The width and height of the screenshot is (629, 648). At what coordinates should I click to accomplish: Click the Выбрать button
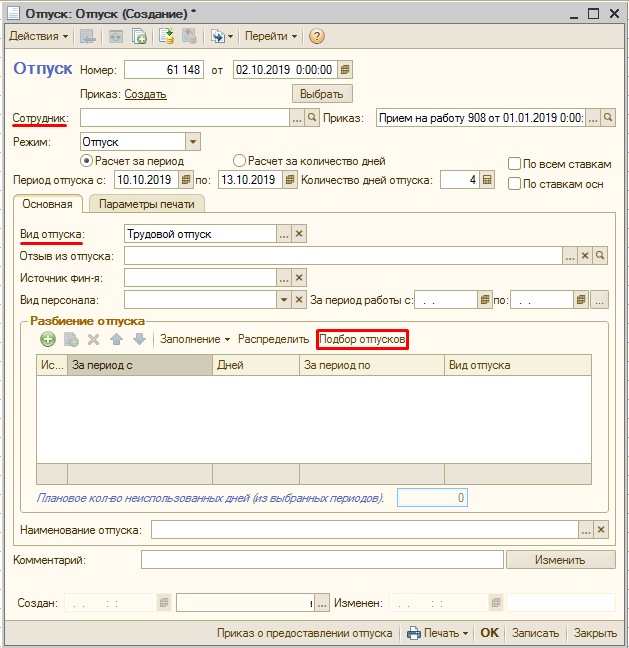click(x=322, y=94)
